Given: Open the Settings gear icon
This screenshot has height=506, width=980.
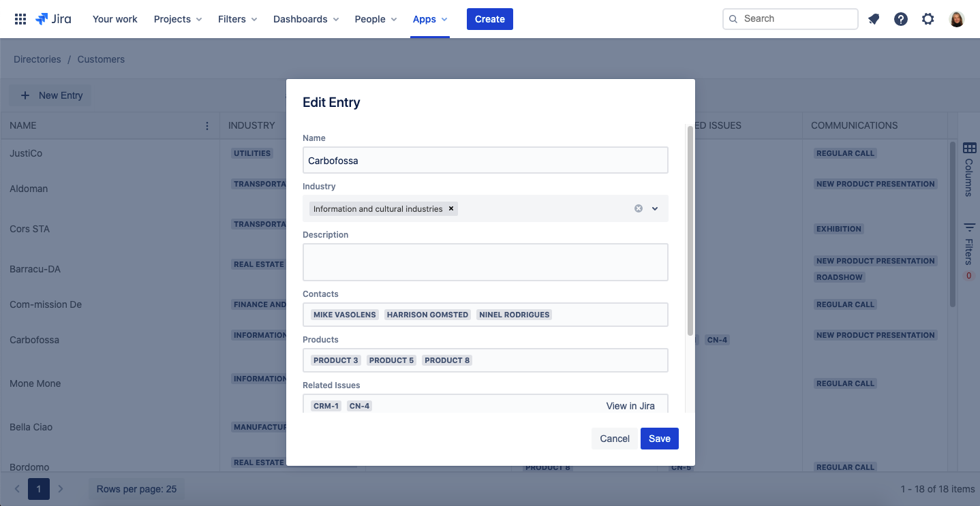Looking at the screenshot, I should [928, 19].
